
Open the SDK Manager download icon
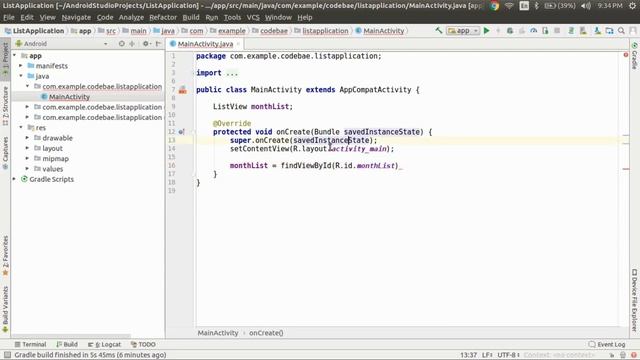tap(598, 31)
